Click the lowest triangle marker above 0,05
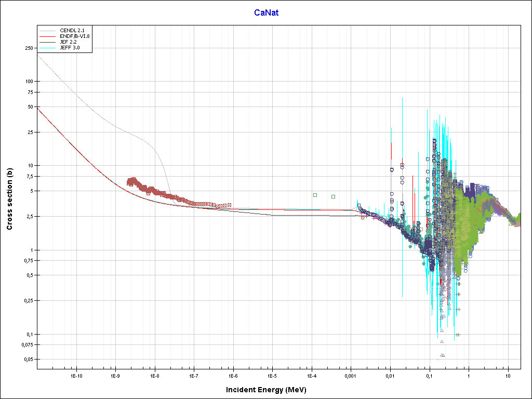 (x=443, y=355)
